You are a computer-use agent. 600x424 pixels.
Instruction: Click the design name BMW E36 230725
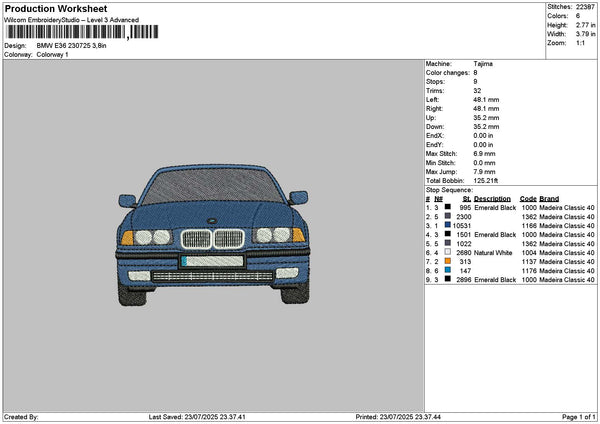(x=72, y=46)
